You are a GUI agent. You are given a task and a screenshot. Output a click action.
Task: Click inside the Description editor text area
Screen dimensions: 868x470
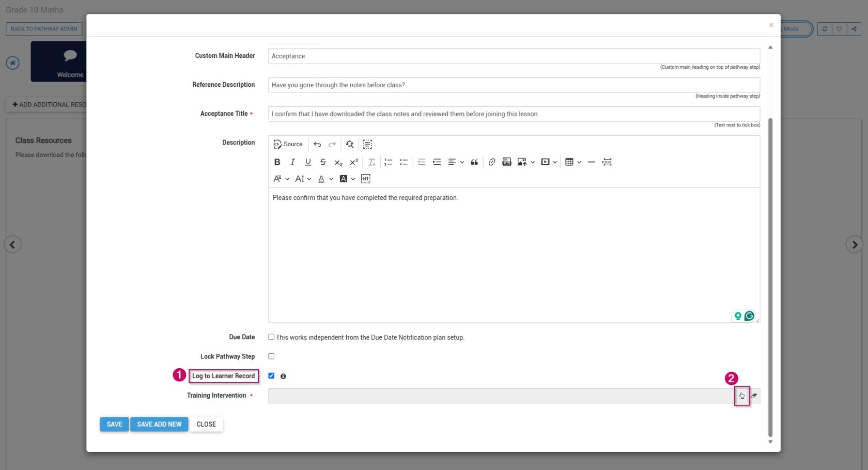click(x=514, y=255)
